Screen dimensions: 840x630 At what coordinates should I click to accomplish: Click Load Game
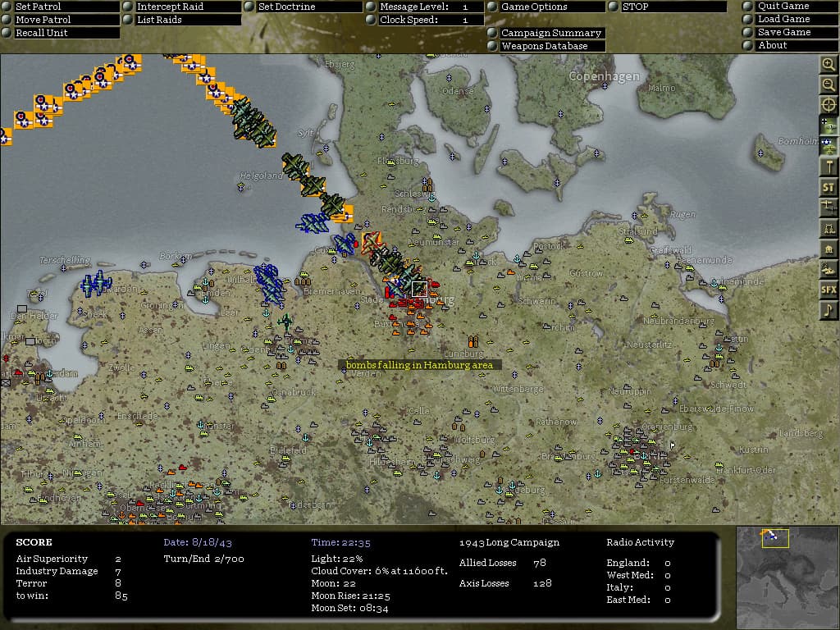point(790,19)
